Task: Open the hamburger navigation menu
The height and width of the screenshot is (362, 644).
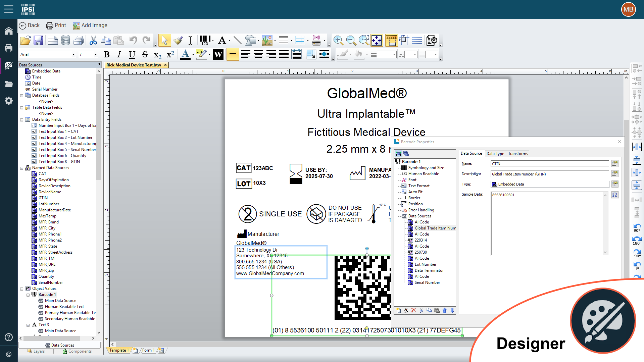Action: pyautogui.click(x=9, y=9)
